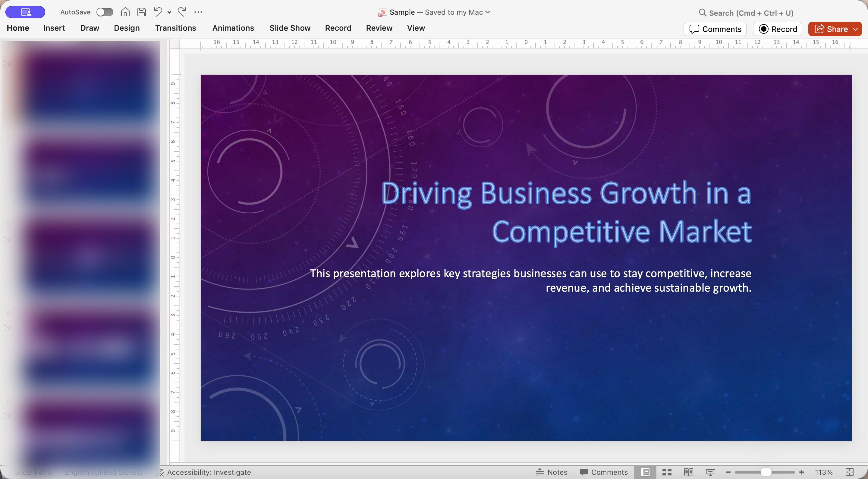Viewport: 868px width, 479px height.
Task: Switch to Reading view icon
Action: [x=688, y=472]
